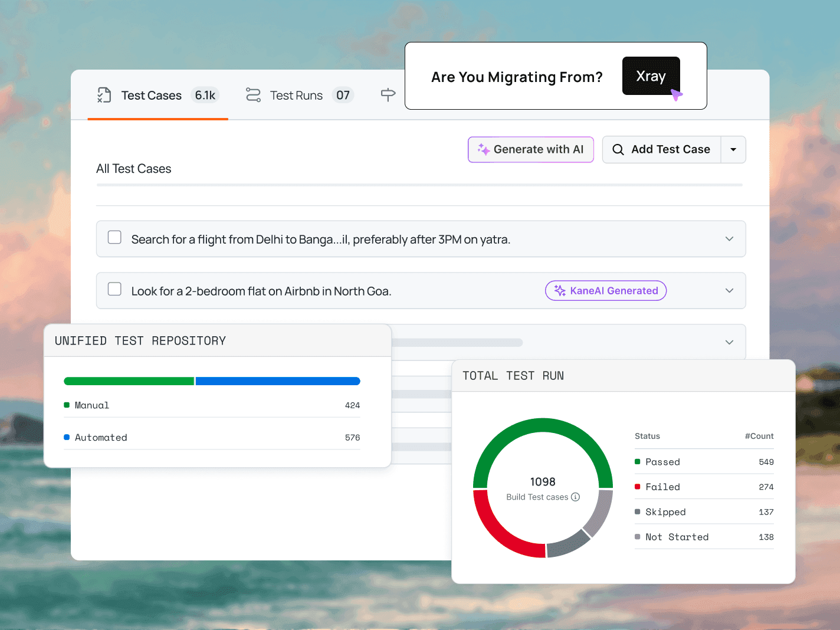Click the sparkle icon in KaneAI Generated tag
The image size is (840, 630).
point(560,291)
